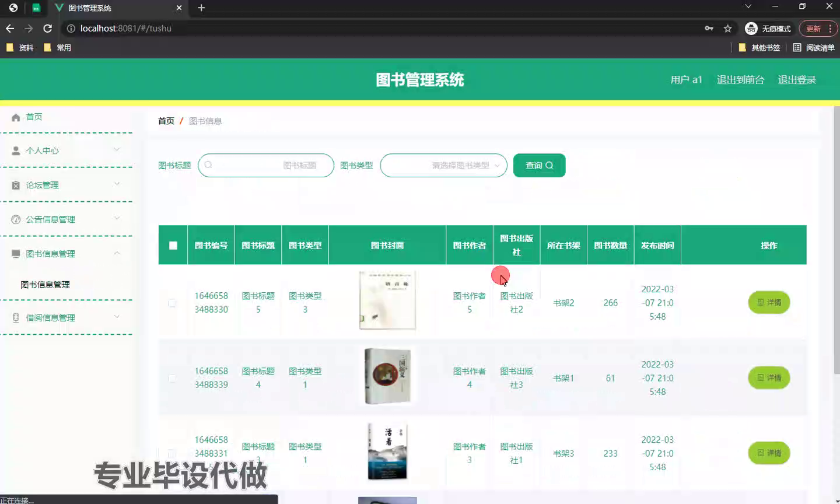The height and width of the screenshot is (504, 840).
Task: Open the 请选择图书类型 dropdown
Action: click(443, 166)
